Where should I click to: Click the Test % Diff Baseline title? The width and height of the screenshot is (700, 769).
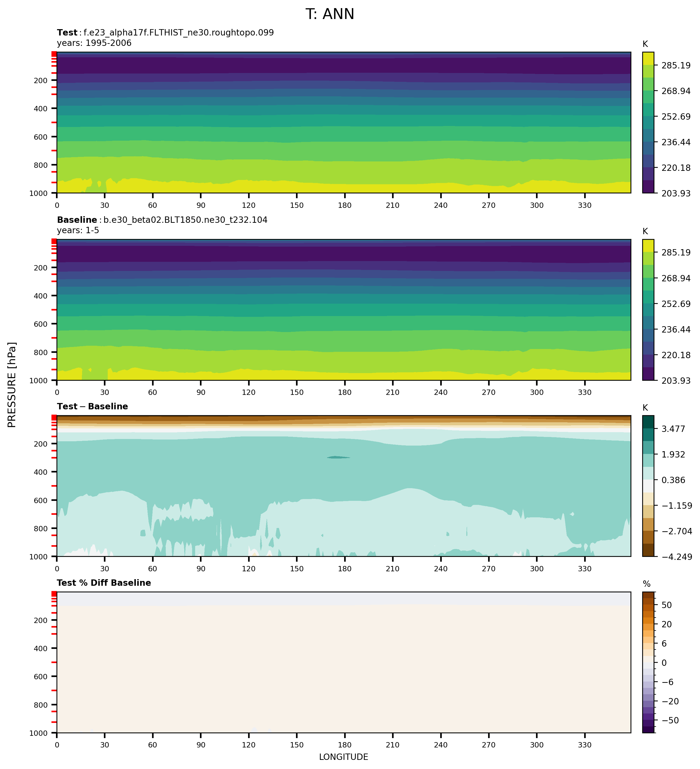(x=104, y=583)
